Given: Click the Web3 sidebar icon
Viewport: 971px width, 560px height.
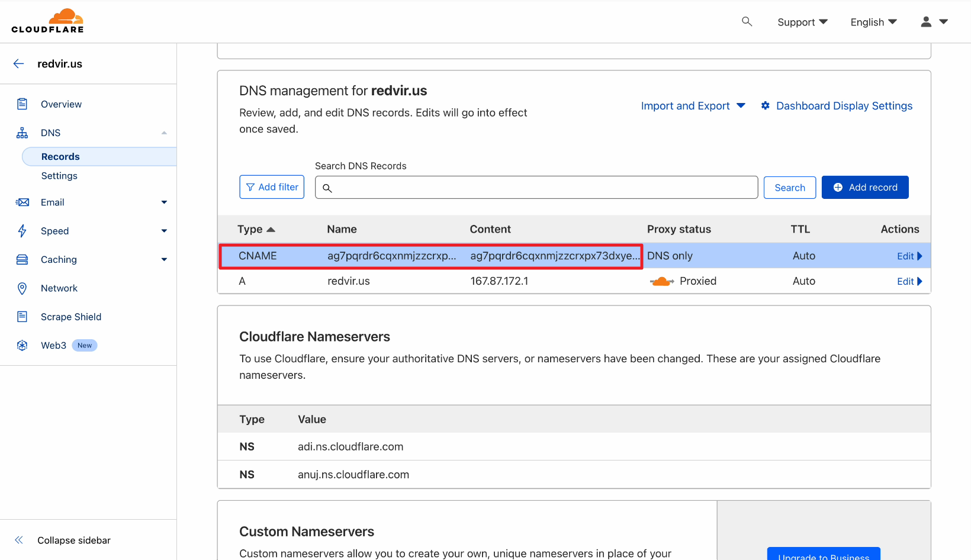Looking at the screenshot, I should pyautogui.click(x=22, y=346).
